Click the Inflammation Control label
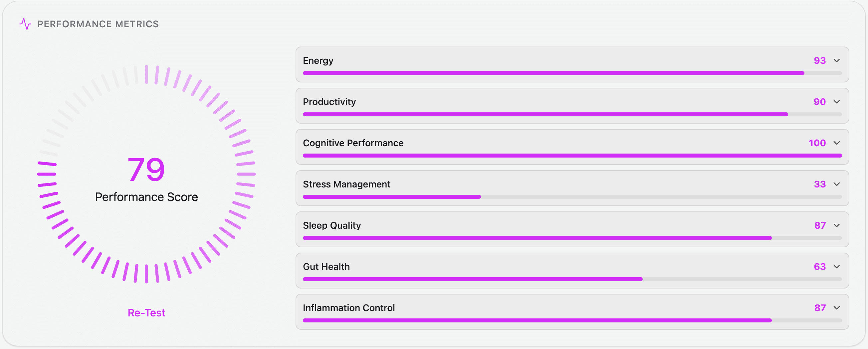This screenshot has height=349, width=868. [349, 308]
